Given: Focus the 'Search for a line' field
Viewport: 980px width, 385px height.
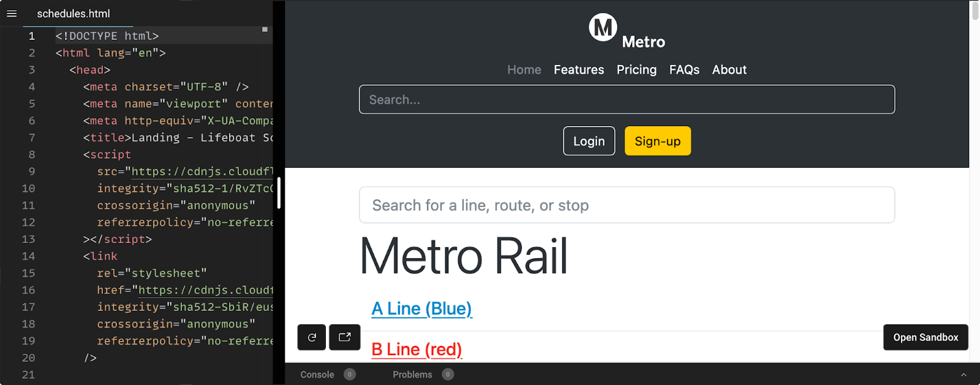Looking at the screenshot, I should (x=627, y=205).
